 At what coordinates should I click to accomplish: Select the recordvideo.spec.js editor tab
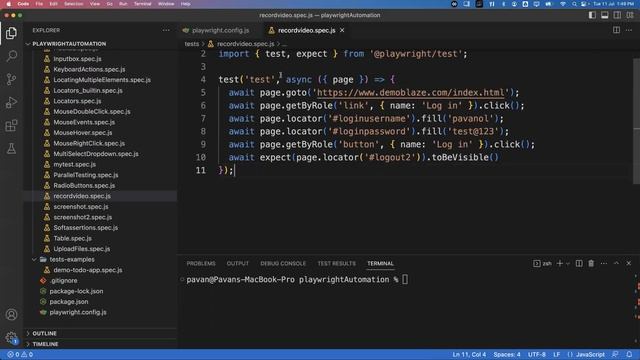(307, 30)
